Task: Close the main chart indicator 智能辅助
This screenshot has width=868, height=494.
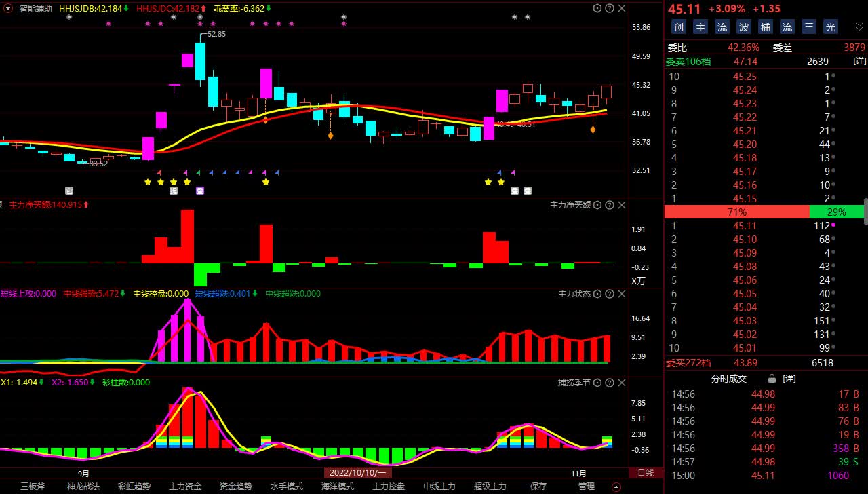Action: (x=622, y=8)
